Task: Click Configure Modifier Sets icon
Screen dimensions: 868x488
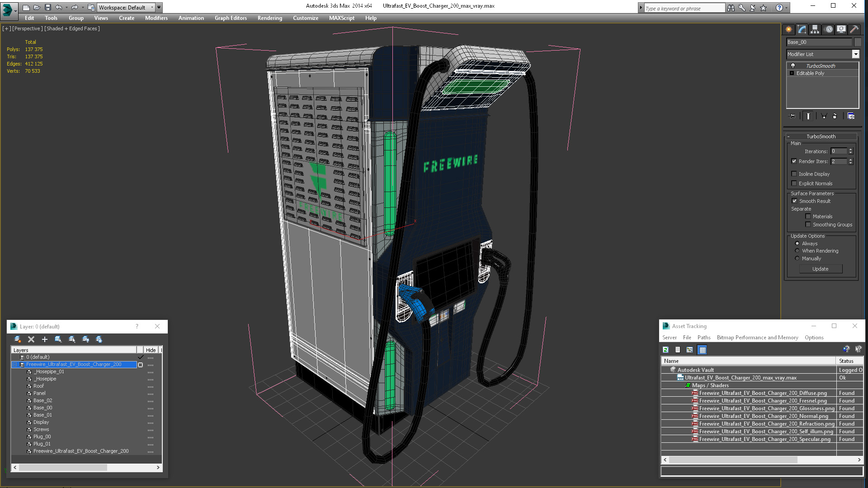Action: click(851, 116)
